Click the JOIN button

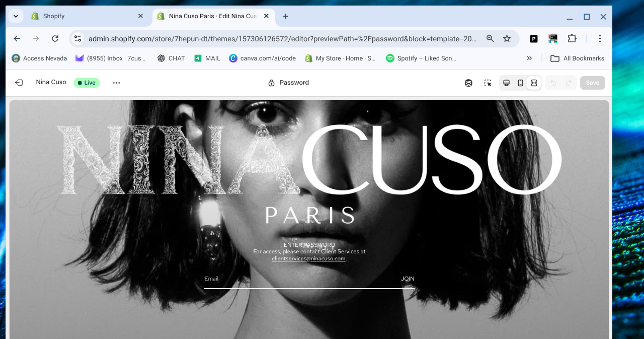408,279
